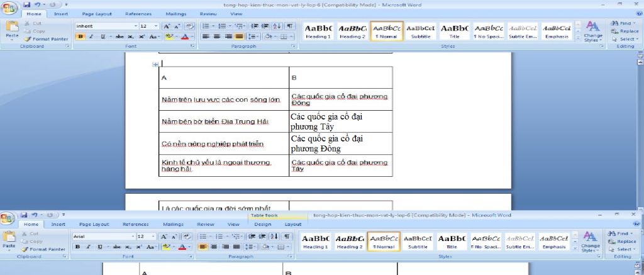This screenshot has height=275, width=644.
Task: Open Table Tools Layout tab
Action: pyautogui.click(x=293, y=225)
